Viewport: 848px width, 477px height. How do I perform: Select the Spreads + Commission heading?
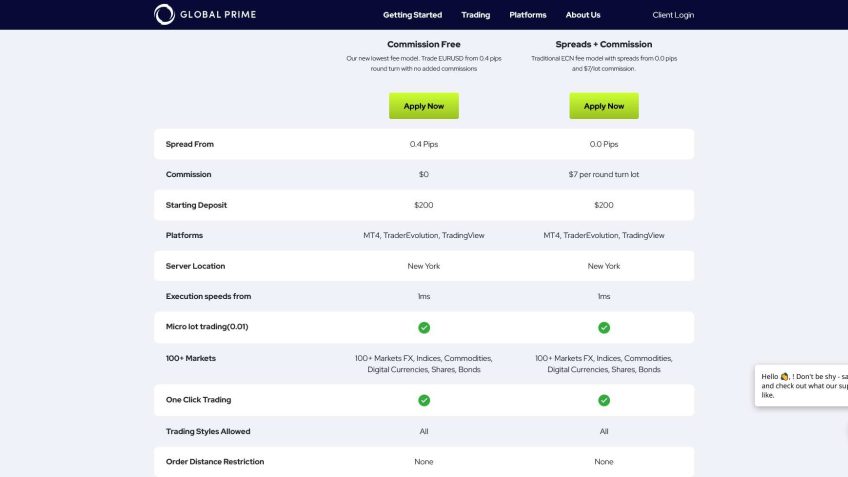click(604, 45)
